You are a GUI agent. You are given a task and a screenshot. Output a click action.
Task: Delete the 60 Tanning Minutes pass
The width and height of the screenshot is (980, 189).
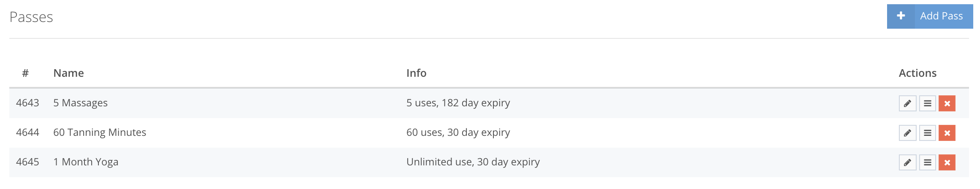(947, 133)
